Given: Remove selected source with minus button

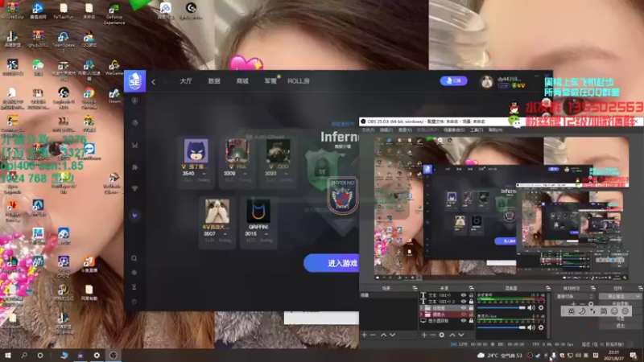Looking at the screenshot, I should (x=432, y=335).
